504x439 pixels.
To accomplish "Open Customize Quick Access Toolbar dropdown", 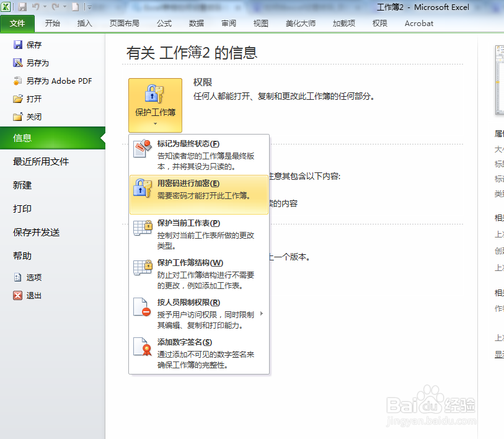I will pyautogui.click(x=90, y=7).
